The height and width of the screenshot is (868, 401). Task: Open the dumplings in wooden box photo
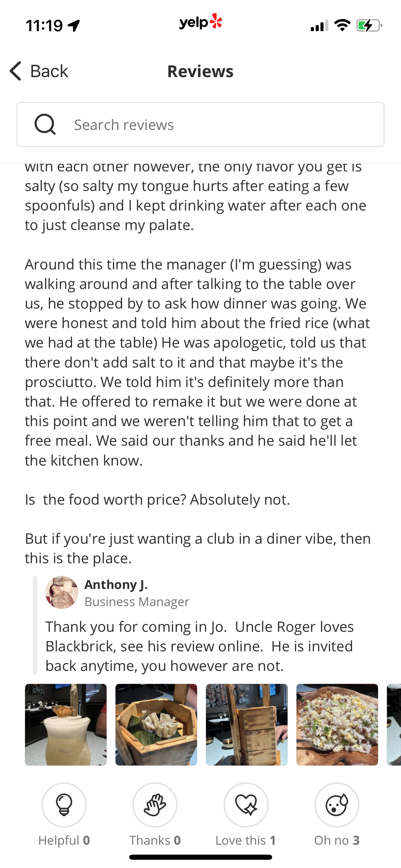[156, 724]
